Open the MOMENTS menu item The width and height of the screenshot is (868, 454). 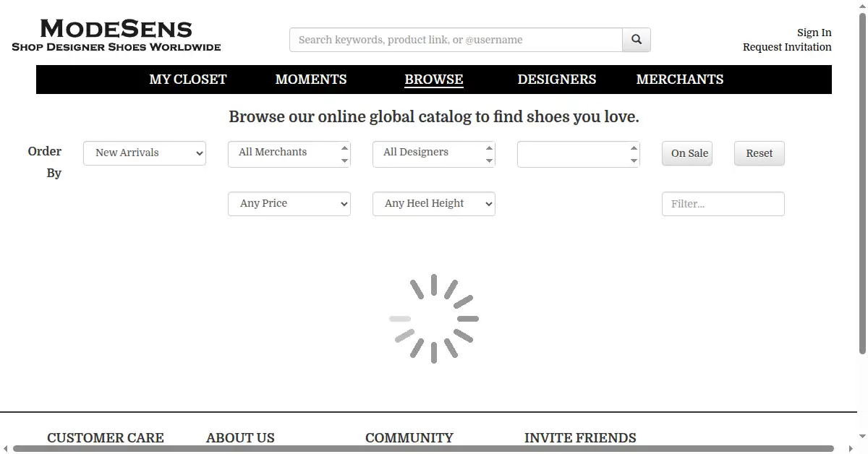311,80
